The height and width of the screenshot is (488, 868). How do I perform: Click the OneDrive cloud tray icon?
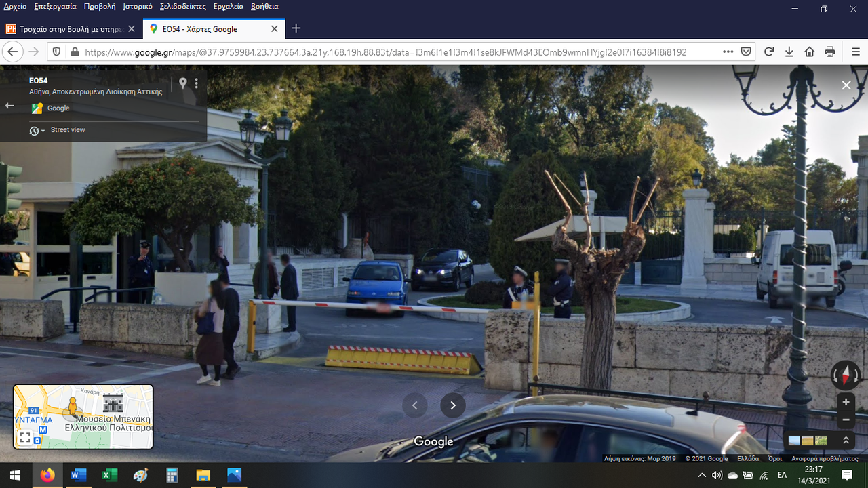[x=733, y=475]
